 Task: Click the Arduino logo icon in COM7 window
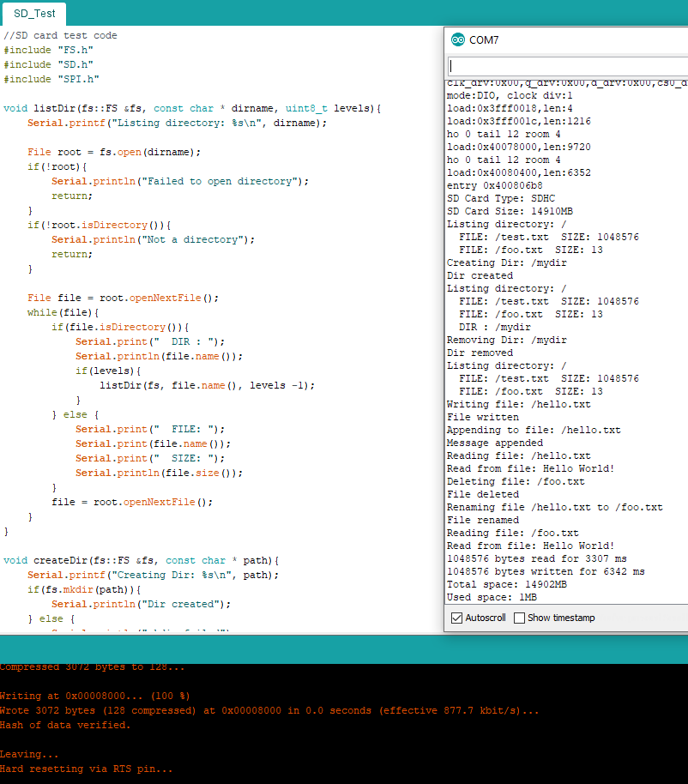coord(458,40)
